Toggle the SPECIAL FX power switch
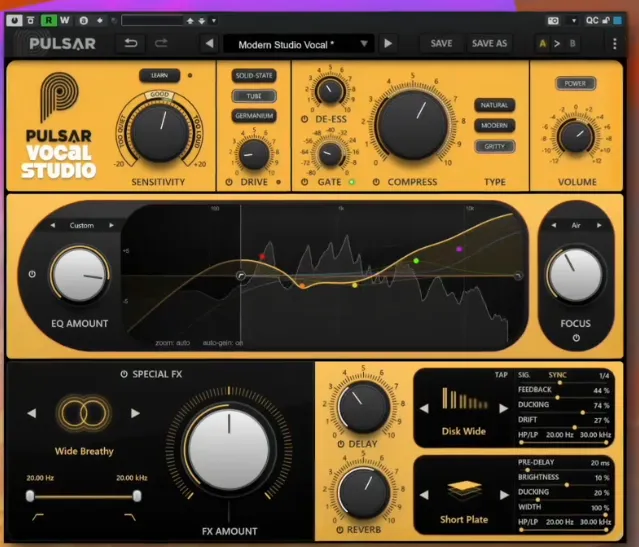639x547 pixels. click(x=124, y=374)
